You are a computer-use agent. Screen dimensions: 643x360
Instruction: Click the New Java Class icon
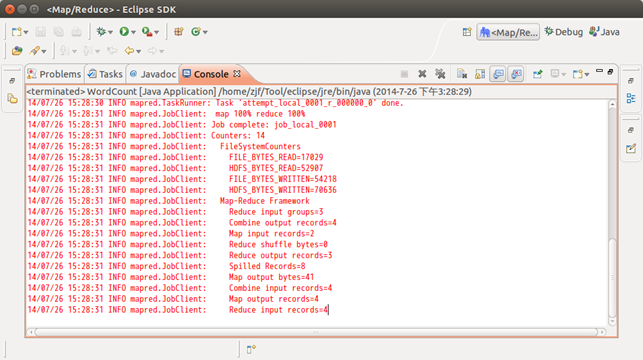pyautogui.click(x=196, y=32)
